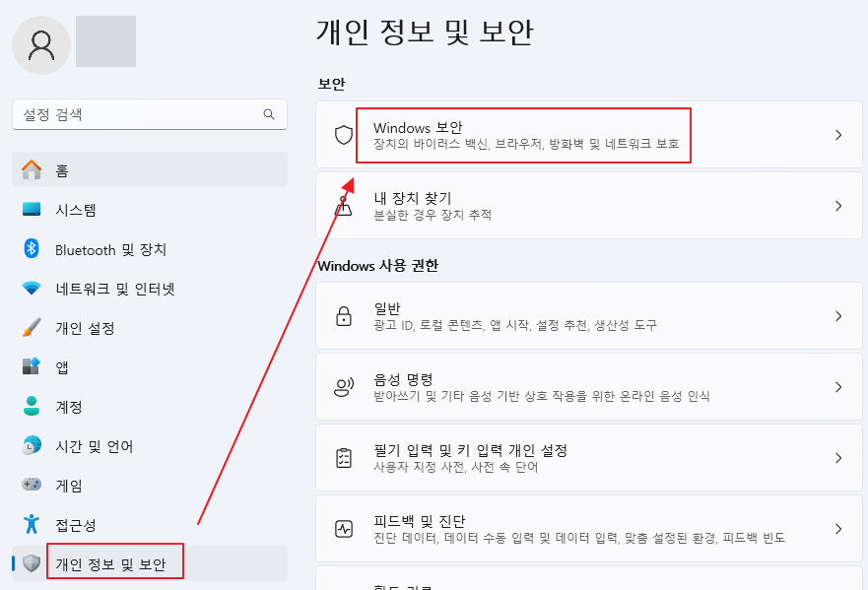The image size is (868, 590).
Task: Click the Bluetooth icon in sidebar
Action: [32, 248]
